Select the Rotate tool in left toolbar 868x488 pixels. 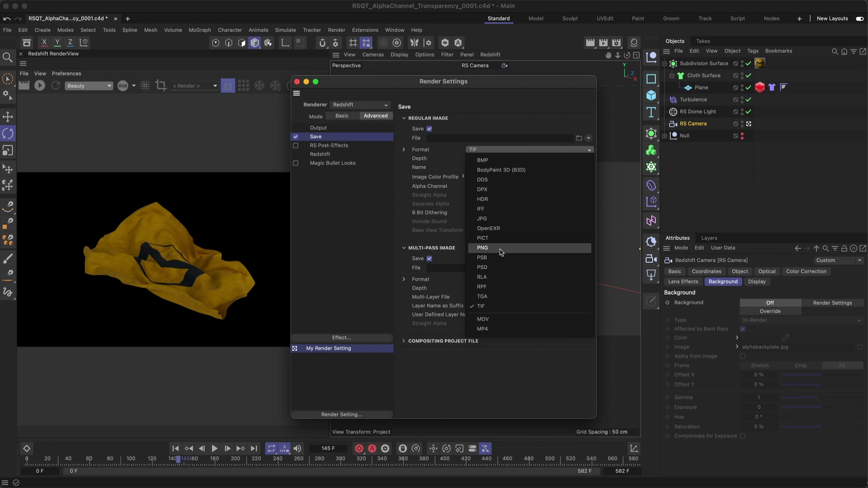(8, 133)
